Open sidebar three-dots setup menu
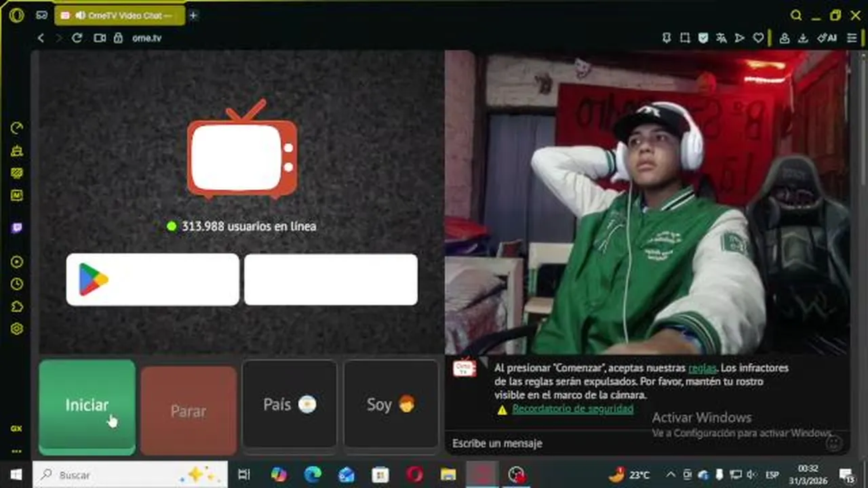The width and height of the screenshot is (868, 488). [x=16, y=451]
